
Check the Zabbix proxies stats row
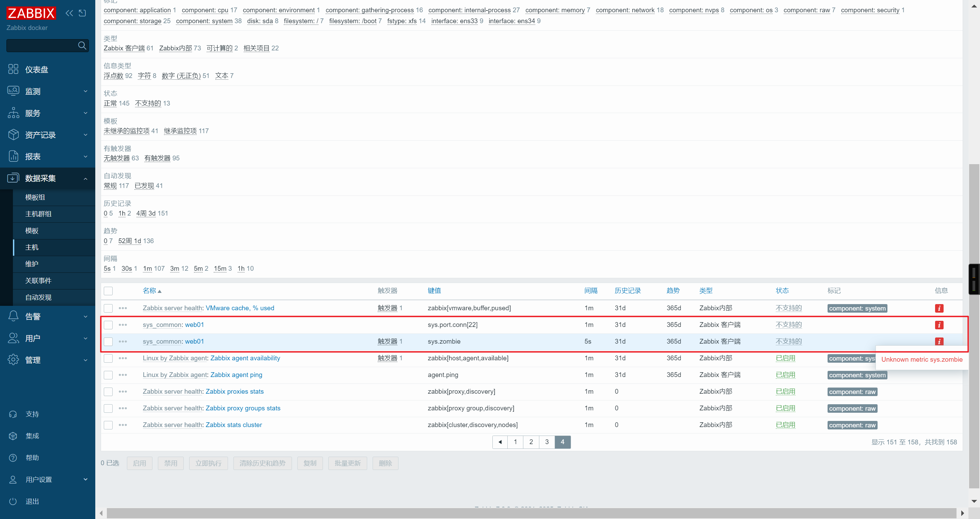pyautogui.click(x=109, y=392)
